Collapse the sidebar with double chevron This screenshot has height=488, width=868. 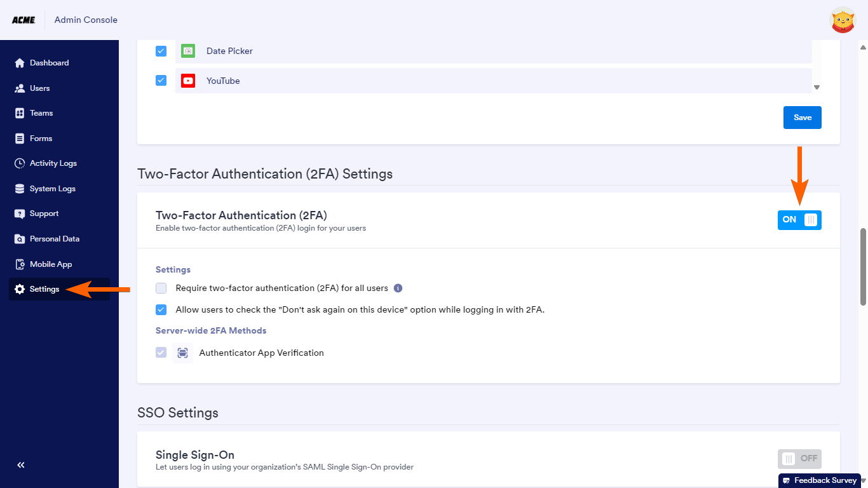[x=21, y=465]
